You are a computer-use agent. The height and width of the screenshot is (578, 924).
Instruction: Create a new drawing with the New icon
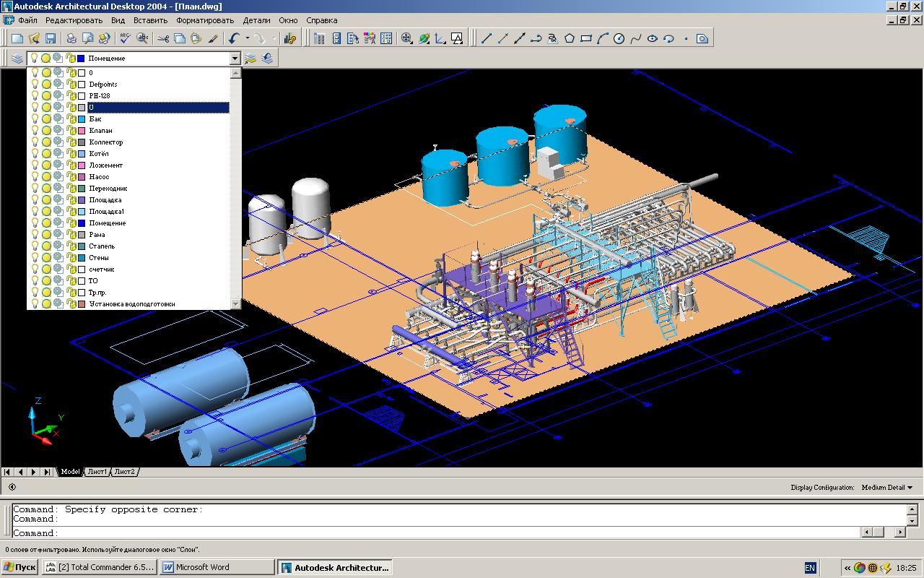18,38
